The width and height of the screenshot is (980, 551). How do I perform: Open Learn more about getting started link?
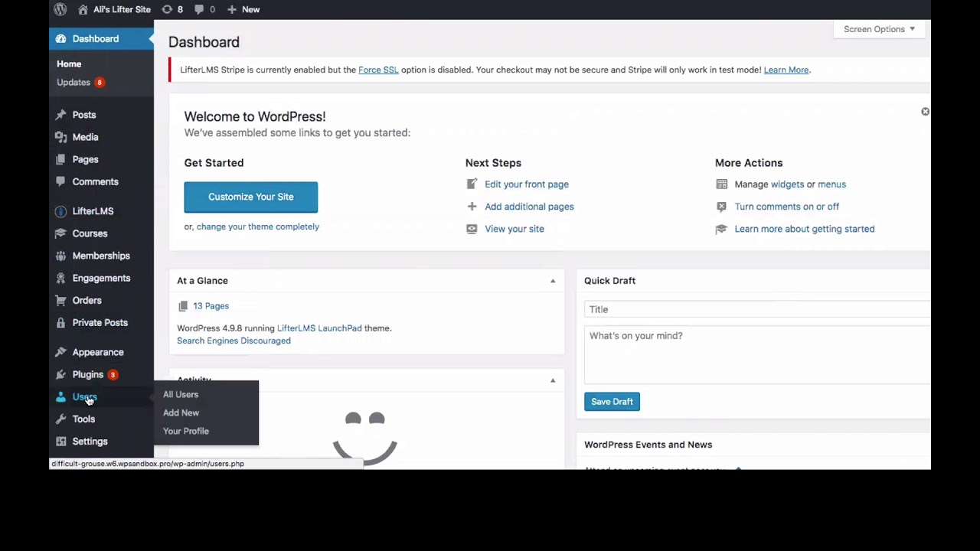point(805,229)
